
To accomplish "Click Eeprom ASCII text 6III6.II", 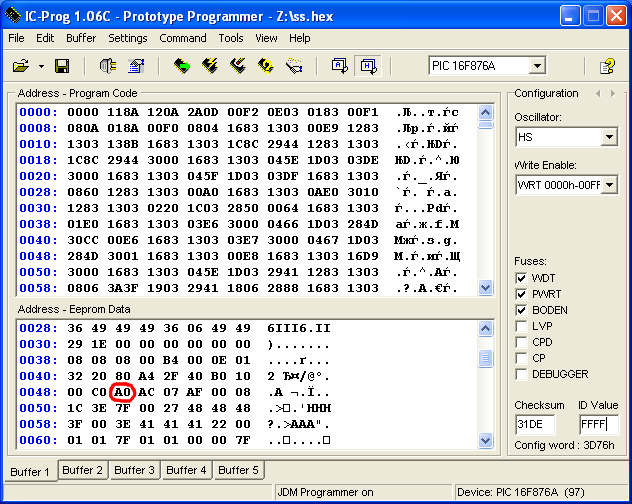I will [x=299, y=328].
